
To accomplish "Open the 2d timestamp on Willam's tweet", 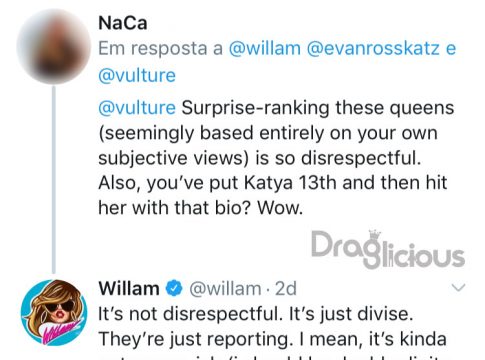I will click(286, 289).
